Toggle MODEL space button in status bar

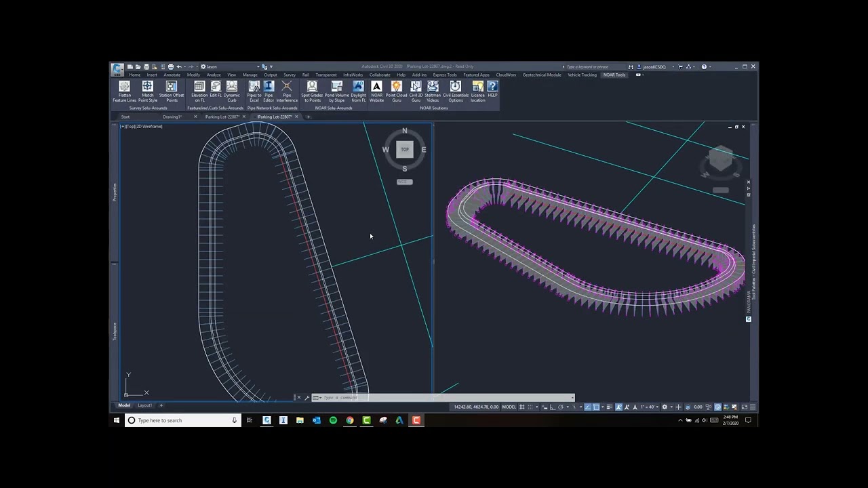click(x=509, y=407)
